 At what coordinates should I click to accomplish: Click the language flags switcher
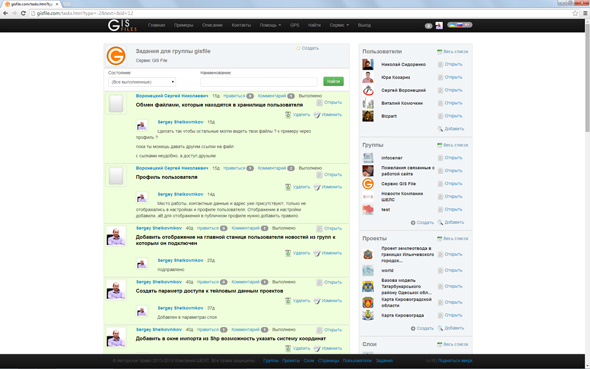tap(459, 25)
